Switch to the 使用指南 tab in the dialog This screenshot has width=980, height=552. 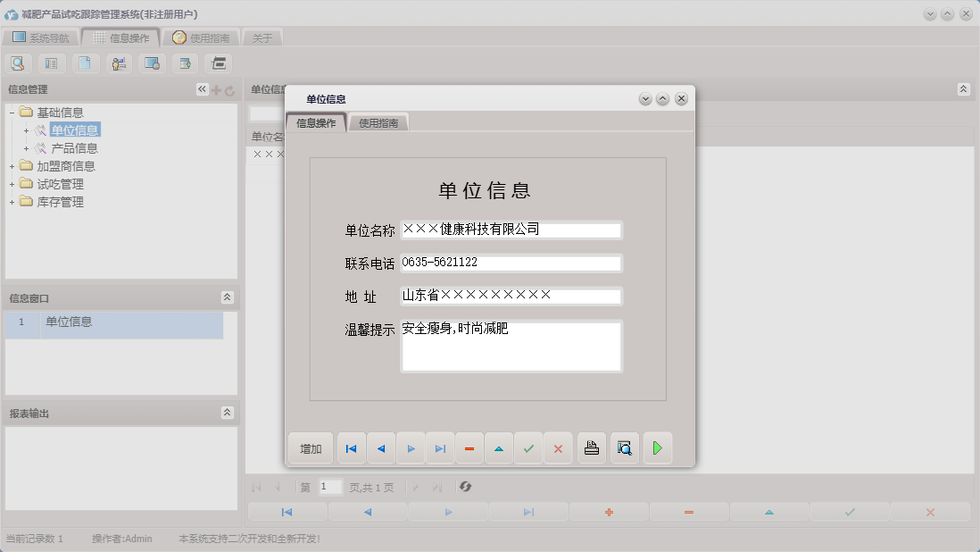[x=378, y=121]
